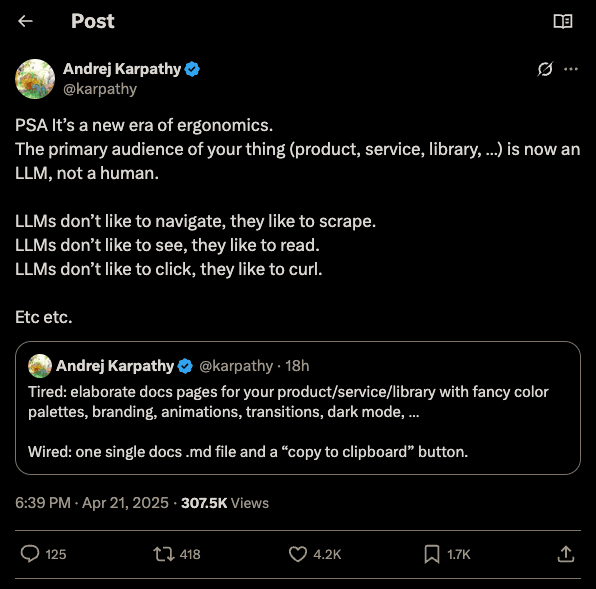Click the 18h timestamp in quoted post
This screenshot has height=589, width=596.
(297, 366)
